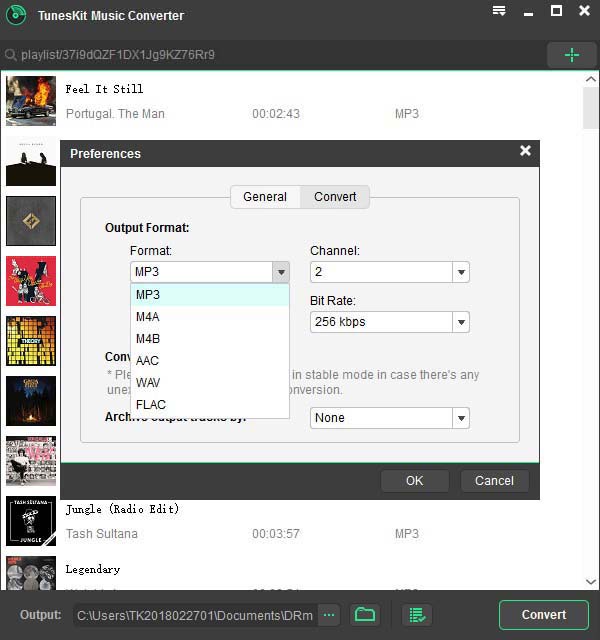Collapse the Format dropdown arrow
Image resolution: width=600 pixels, height=640 pixels.
pyautogui.click(x=281, y=272)
